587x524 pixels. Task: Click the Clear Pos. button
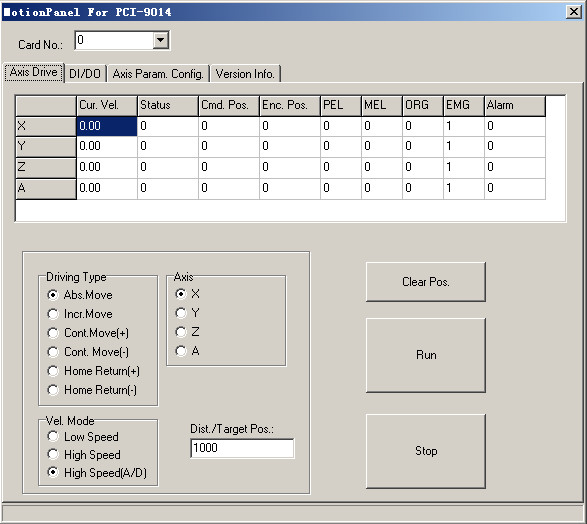point(426,282)
